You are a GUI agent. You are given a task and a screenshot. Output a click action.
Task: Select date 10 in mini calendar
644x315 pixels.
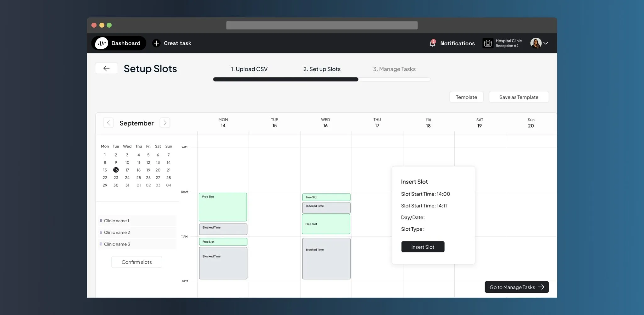tap(127, 163)
